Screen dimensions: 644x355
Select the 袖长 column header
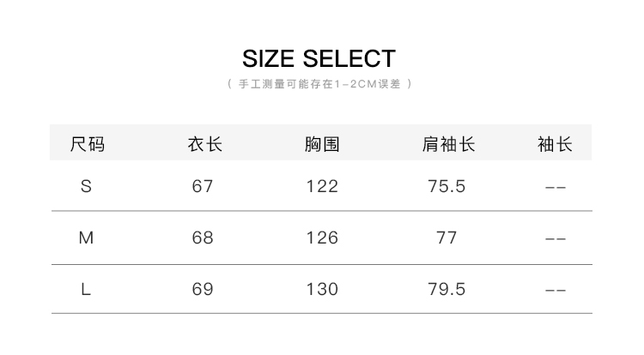tap(555, 144)
